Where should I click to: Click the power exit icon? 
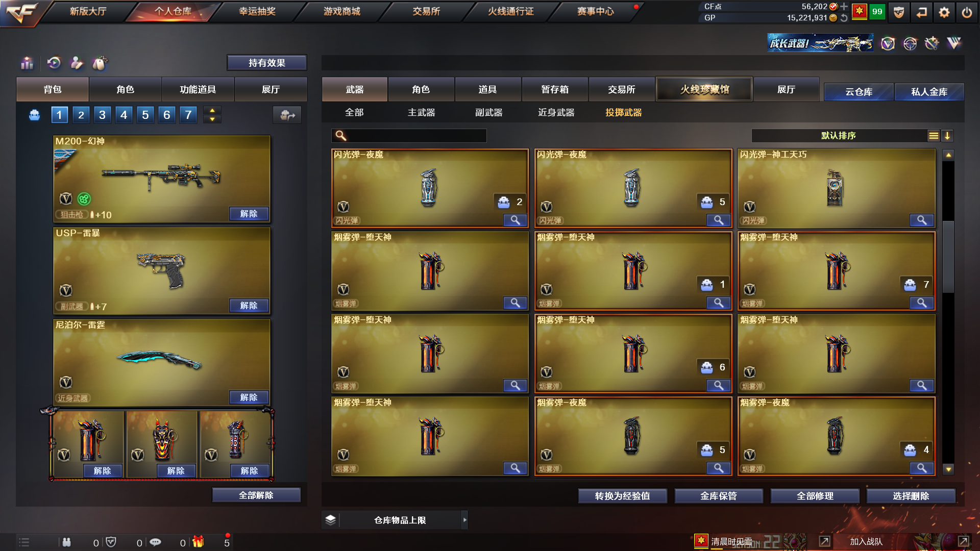click(x=967, y=12)
